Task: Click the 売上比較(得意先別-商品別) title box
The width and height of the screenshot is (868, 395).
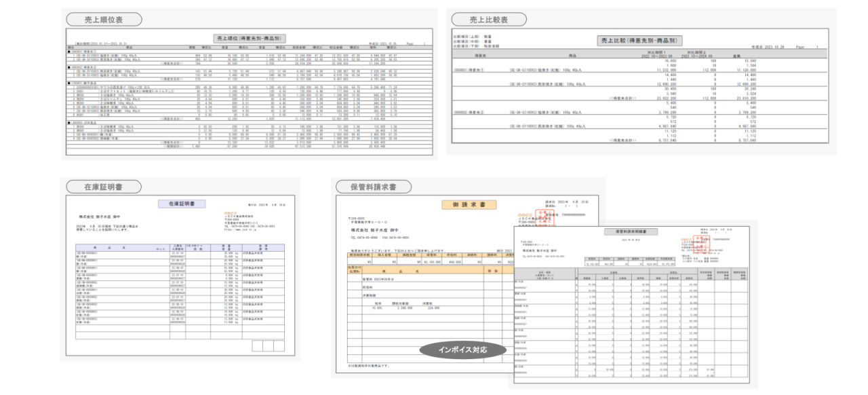Action: 640,41
